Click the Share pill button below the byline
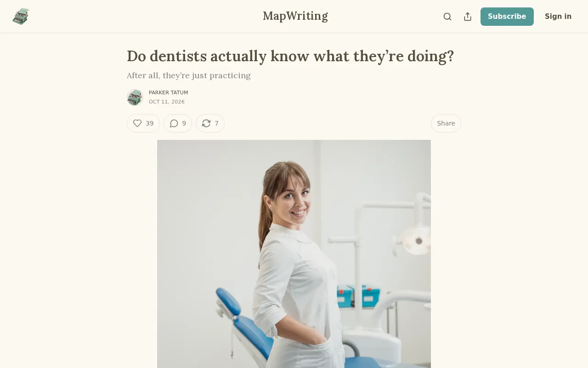The height and width of the screenshot is (368, 588). click(446, 123)
